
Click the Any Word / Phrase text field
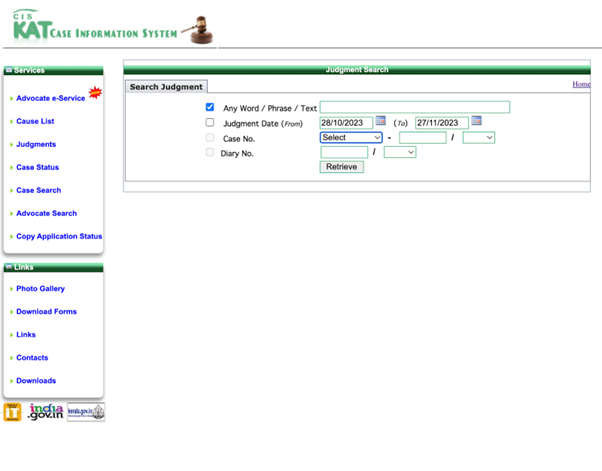tap(414, 107)
